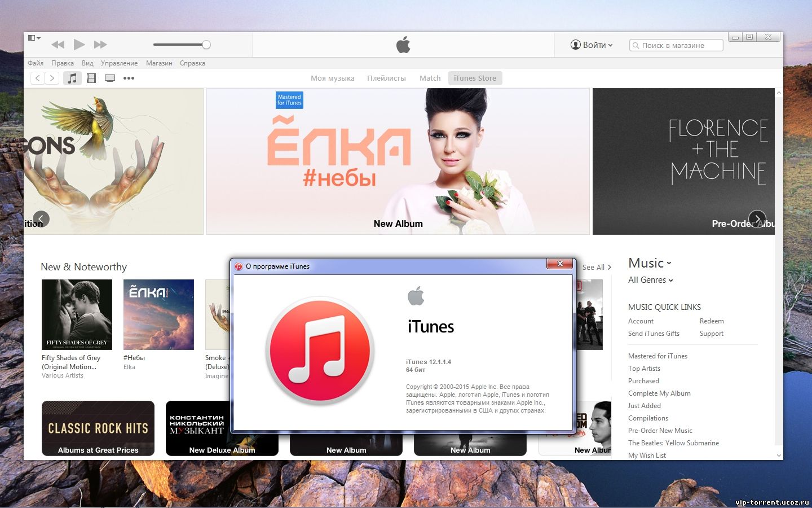Open the Управление menu
The image size is (812, 508).
click(x=119, y=63)
